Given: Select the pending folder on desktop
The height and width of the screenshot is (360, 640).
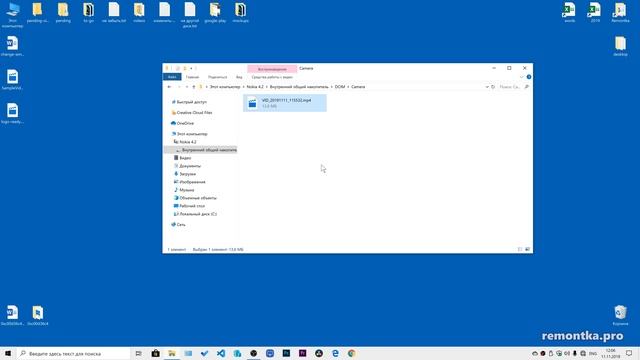Looking at the screenshot, I should 63,12.
